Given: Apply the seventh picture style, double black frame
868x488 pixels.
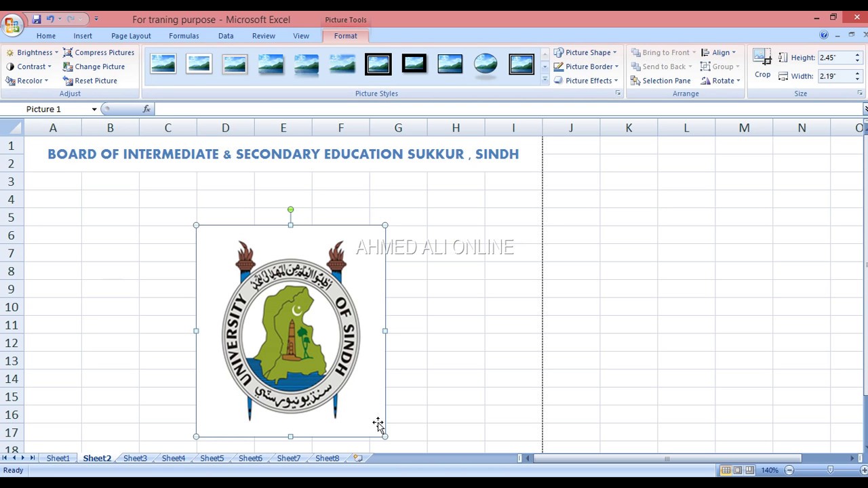Looking at the screenshot, I should tap(378, 64).
